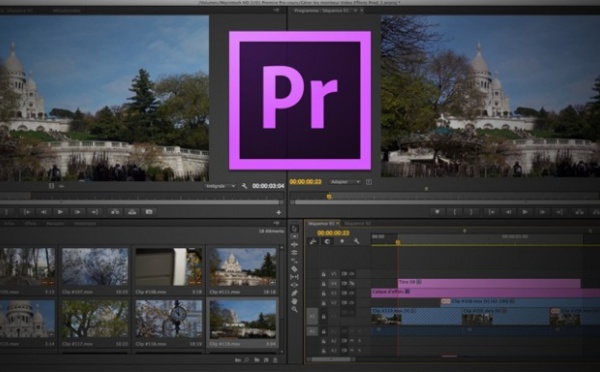
Task: Pick the Pen tool in the toolbar
Action: click(x=294, y=293)
